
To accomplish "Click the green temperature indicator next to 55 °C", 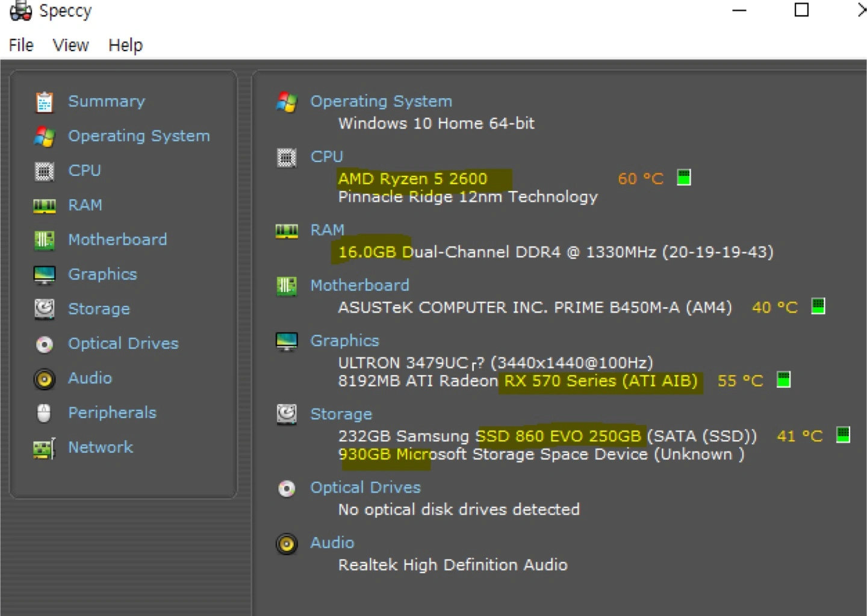I will coord(783,380).
